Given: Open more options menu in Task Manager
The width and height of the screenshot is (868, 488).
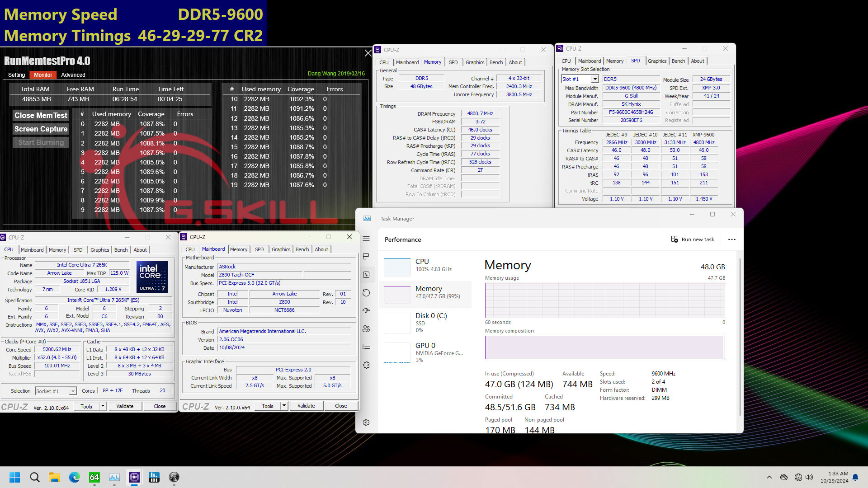Looking at the screenshot, I should (732, 239).
